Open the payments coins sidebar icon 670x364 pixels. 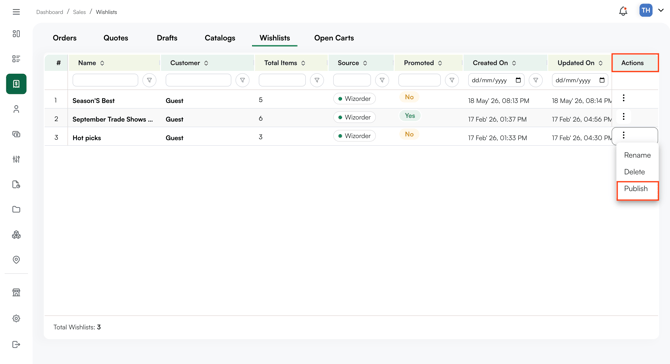click(16, 134)
